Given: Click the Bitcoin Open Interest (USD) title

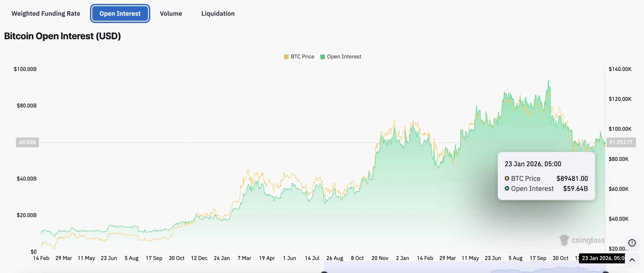Looking at the screenshot, I should (62, 36).
